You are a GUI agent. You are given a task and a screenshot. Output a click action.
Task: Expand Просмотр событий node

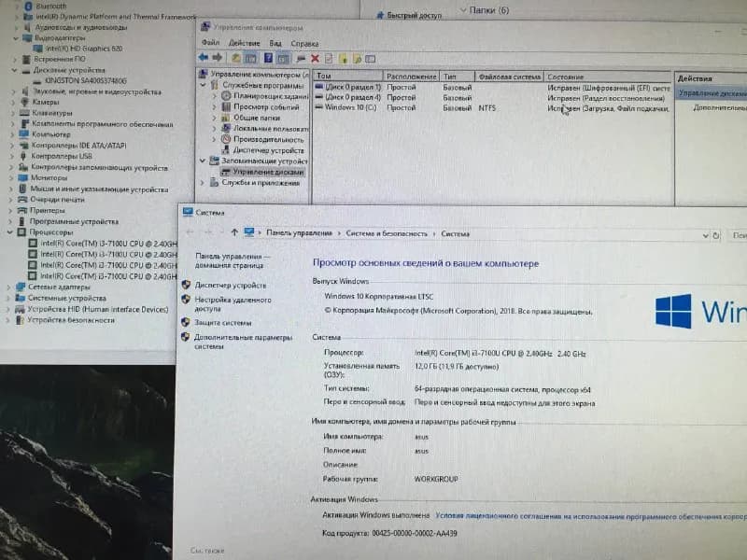point(215,106)
